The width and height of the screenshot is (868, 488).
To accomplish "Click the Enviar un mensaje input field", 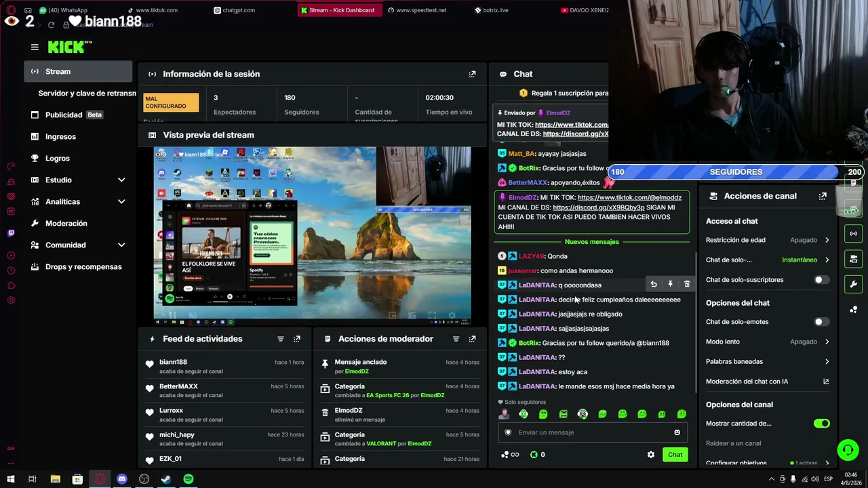I will point(593,432).
